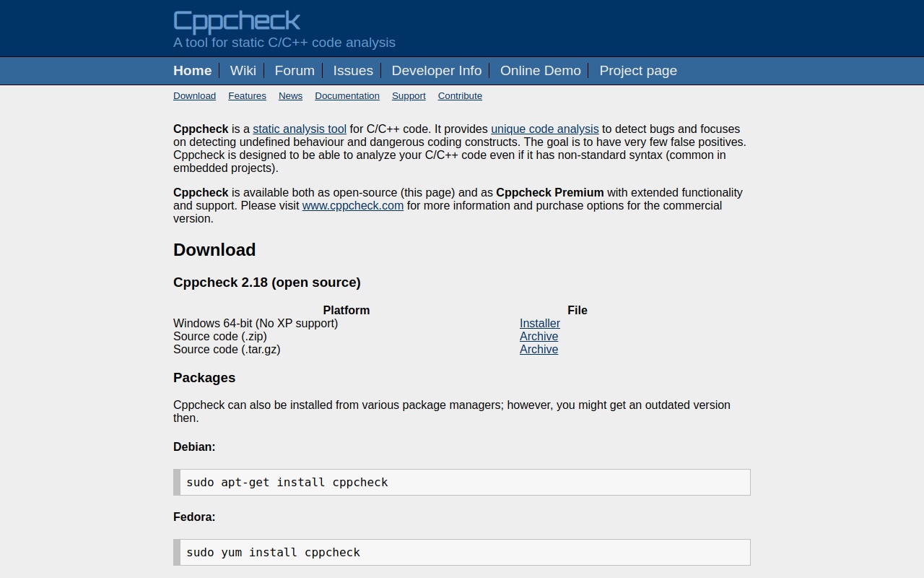Screen dimensions: 924x578
Task: Open Developer Info page
Action: 436,71
